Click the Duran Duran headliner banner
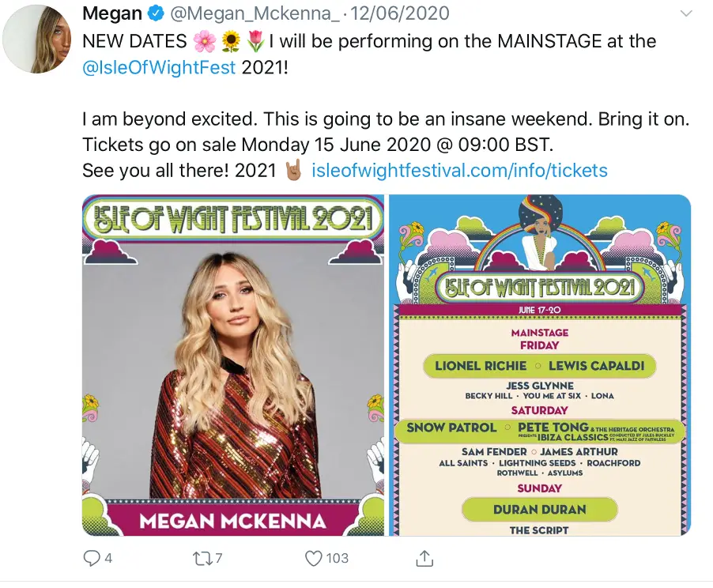This screenshot has width=713, height=588. click(539, 509)
